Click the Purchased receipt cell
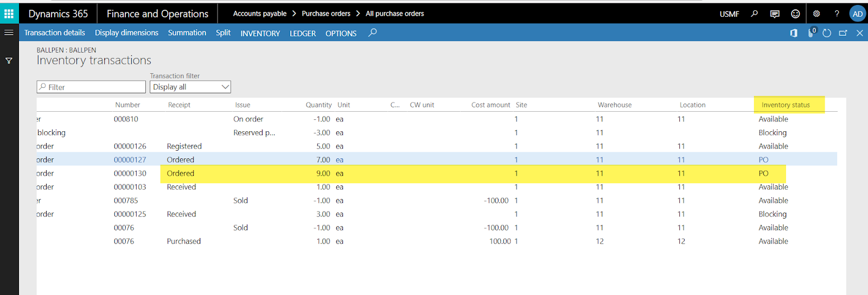 point(184,241)
